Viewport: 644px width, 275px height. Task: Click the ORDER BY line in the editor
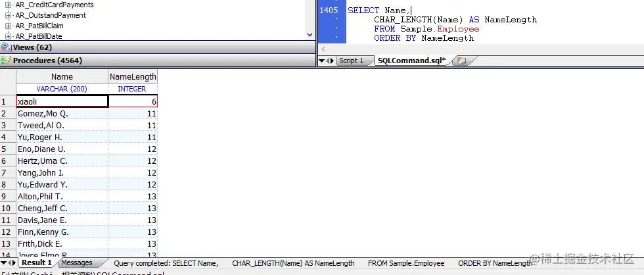424,38
